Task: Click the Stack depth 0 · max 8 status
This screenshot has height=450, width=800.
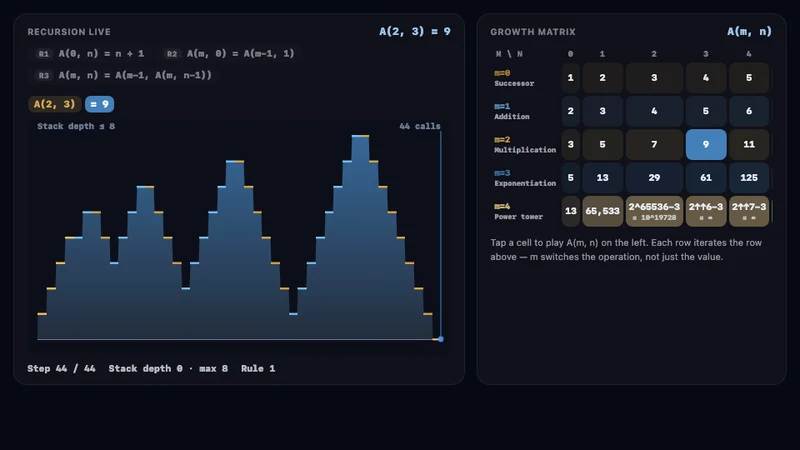Action: click(x=168, y=368)
